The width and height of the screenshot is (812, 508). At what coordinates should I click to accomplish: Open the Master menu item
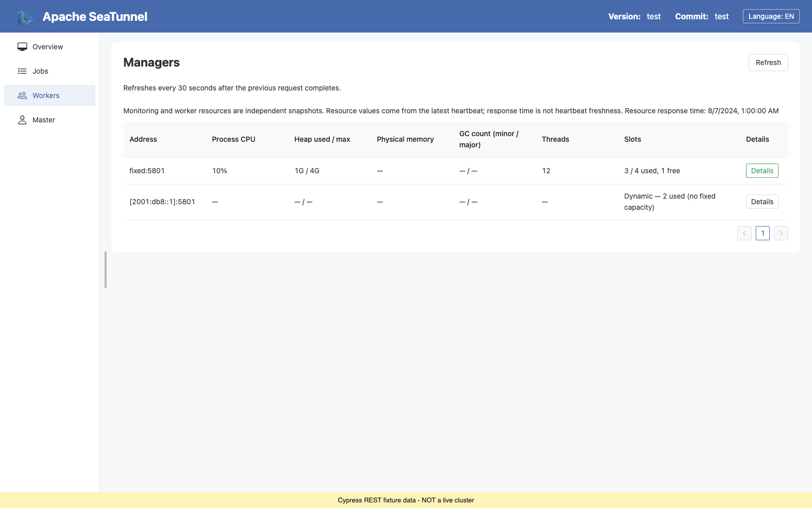(x=50, y=120)
